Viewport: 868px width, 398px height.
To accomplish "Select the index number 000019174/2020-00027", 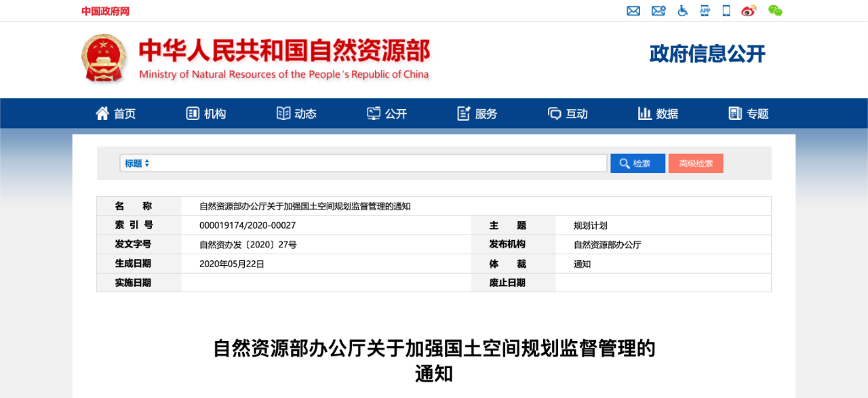I will tap(248, 225).
